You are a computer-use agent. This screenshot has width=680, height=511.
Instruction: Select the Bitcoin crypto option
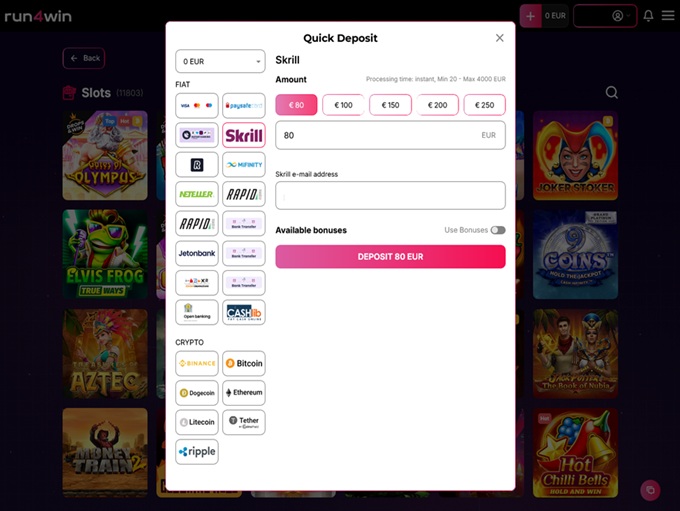click(244, 364)
